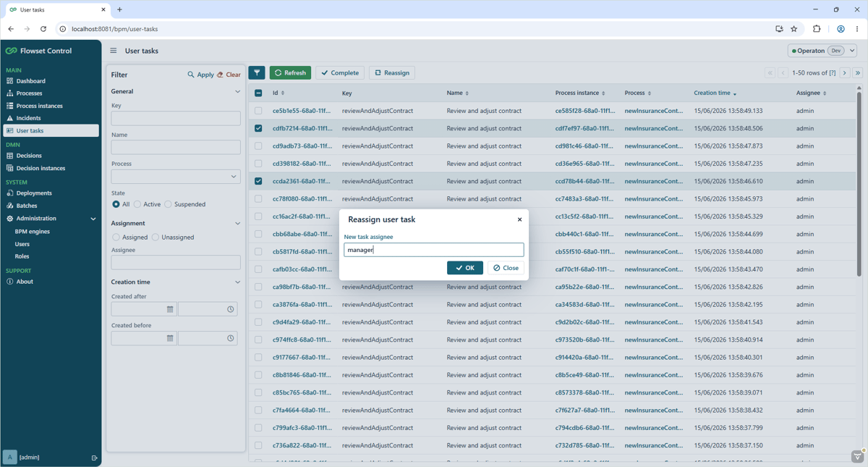868x467 pixels.
Task: Click the Key filter input field
Action: 176,118
